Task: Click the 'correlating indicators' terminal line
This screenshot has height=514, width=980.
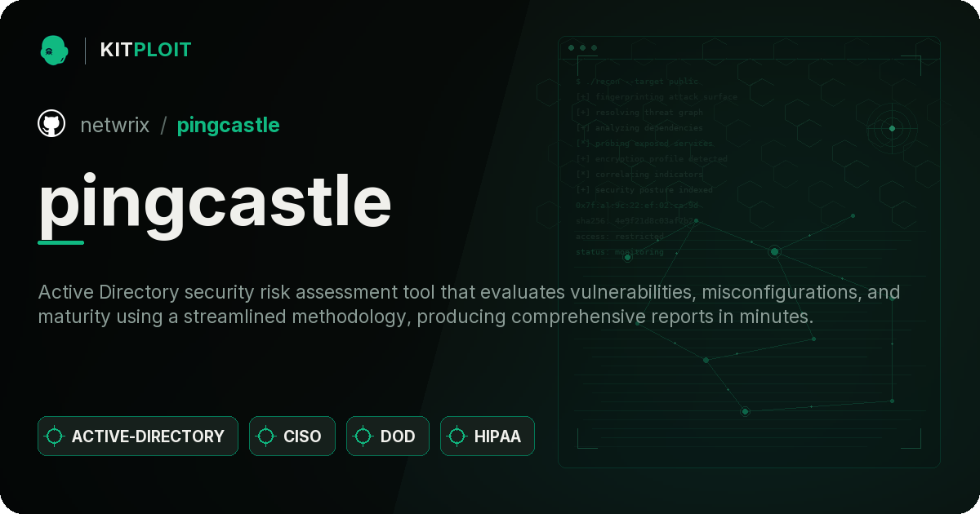Action: pos(639,175)
